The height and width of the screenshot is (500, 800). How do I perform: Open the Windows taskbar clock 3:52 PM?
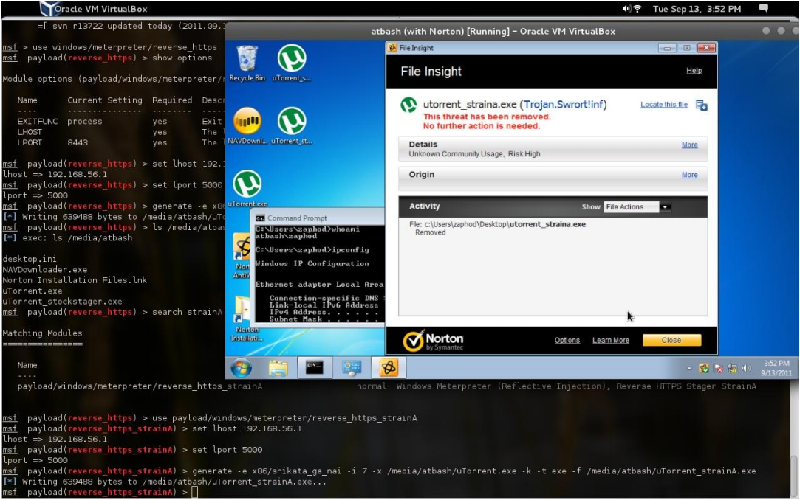click(x=776, y=368)
